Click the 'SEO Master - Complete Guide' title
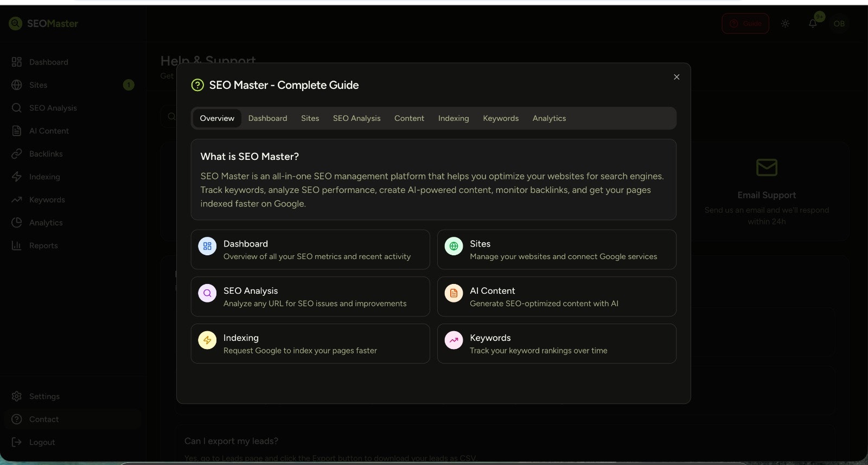This screenshot has width=868, height=465. click(x=284, y=85)
